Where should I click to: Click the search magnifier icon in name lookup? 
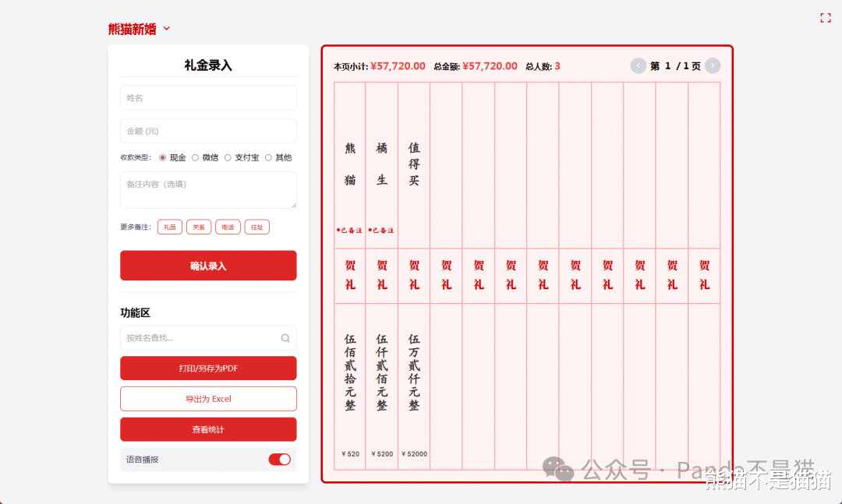pos(285,337)
